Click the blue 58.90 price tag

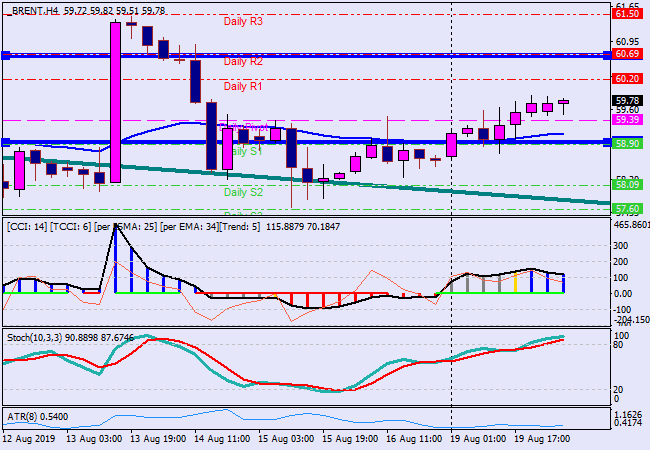[626, 144]
